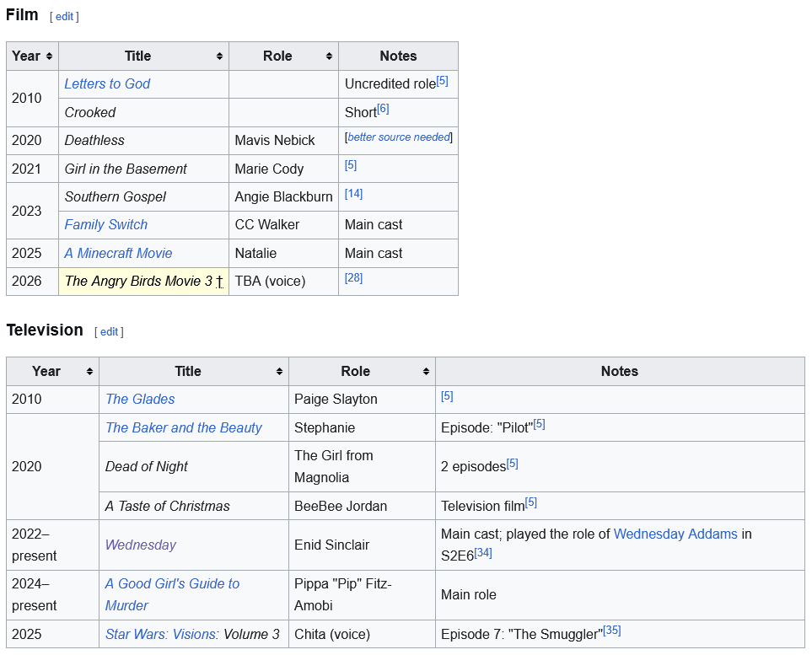
Task: Open citation 5 beside Uncredited role
Action: pyautogui.click(x=442, y=81)
